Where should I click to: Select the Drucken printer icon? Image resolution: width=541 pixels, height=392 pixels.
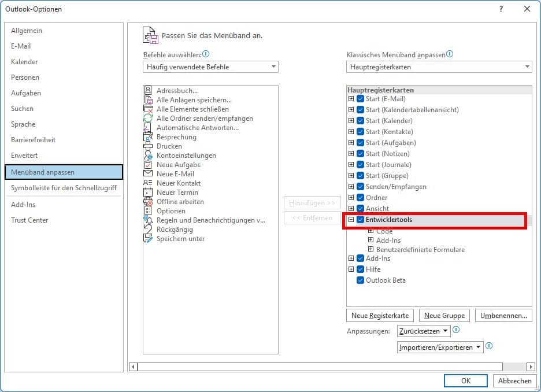tap(148, 146)
